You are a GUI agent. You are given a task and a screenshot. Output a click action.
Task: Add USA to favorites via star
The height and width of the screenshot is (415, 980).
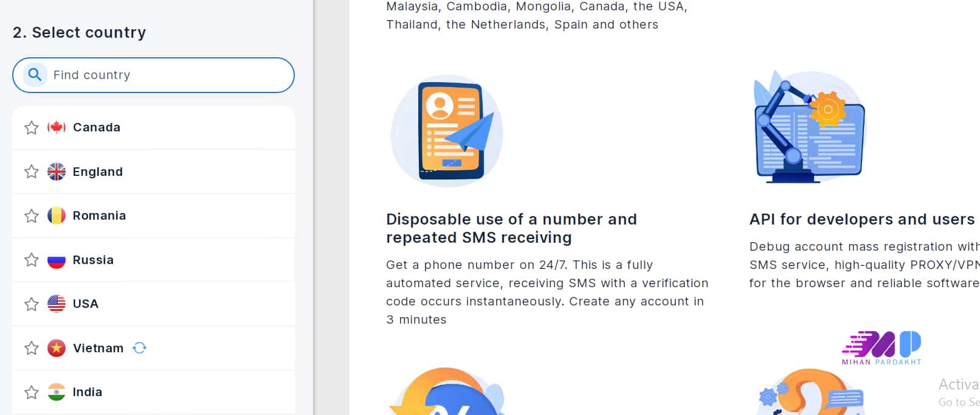point(32,304)
